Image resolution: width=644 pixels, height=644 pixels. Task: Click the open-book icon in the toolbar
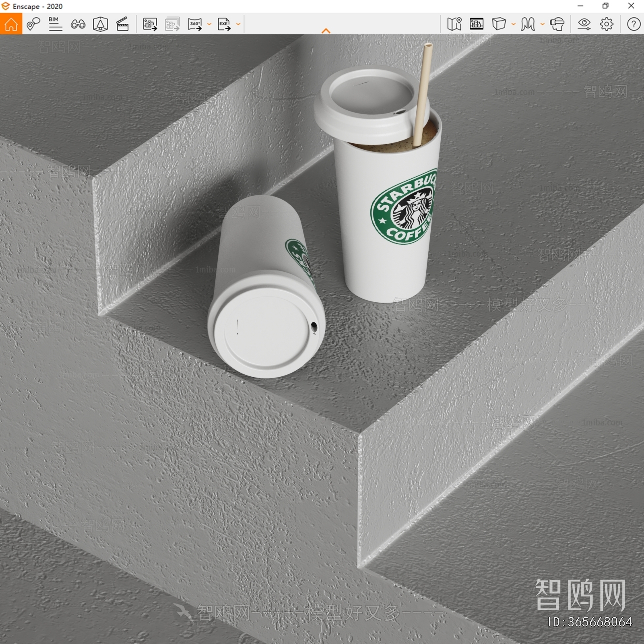(x=528, y=24)
